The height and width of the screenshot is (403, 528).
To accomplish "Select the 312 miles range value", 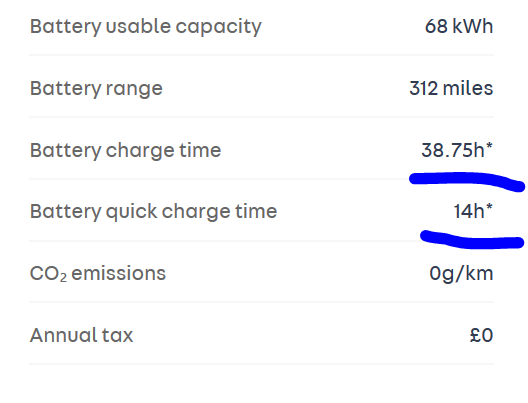I will pos(451,88).
